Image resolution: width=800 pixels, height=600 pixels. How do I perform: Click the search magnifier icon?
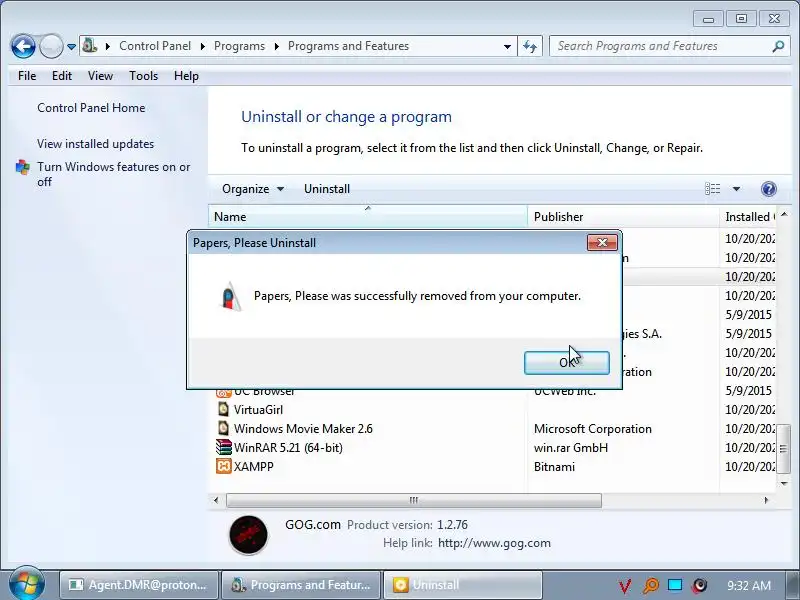(778, 46)
